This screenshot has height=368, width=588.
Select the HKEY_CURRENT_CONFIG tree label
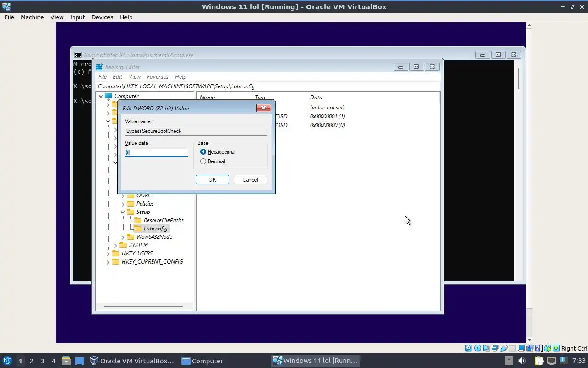point(152,262)
